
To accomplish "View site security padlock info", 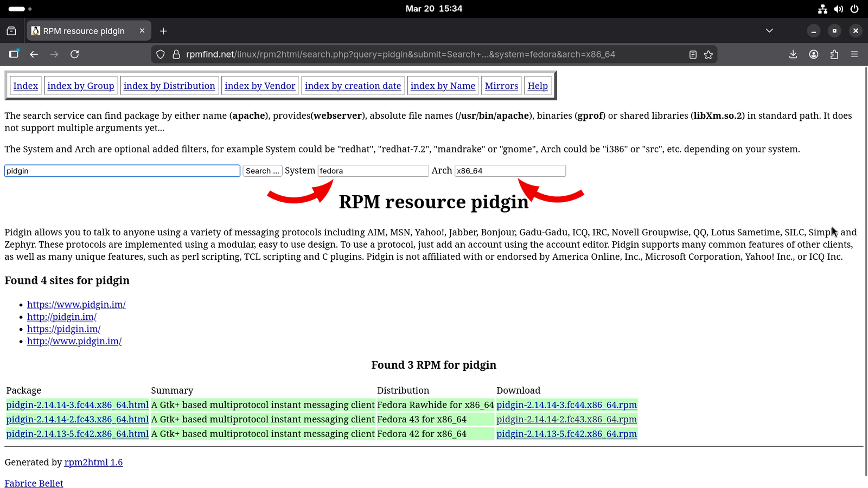I will pyautogui.click(x=176, y=54).
